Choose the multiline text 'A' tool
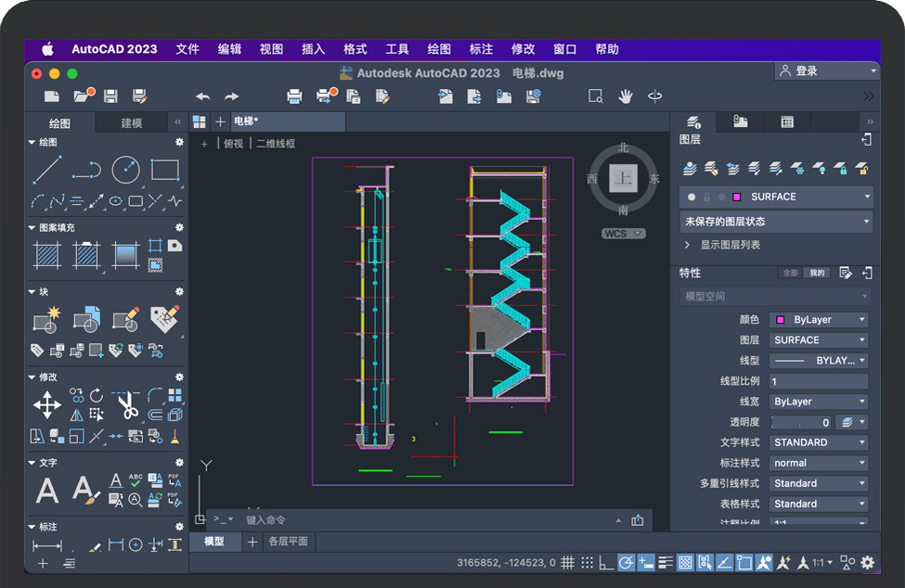The width and height of the screenshot is (905, 588). [47, 490]
